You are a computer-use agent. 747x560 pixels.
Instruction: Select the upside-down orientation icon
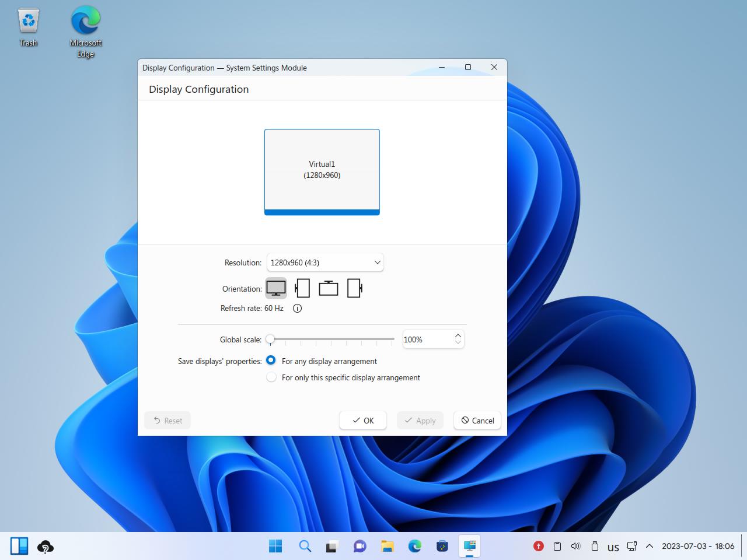click(x=329, y=288)
